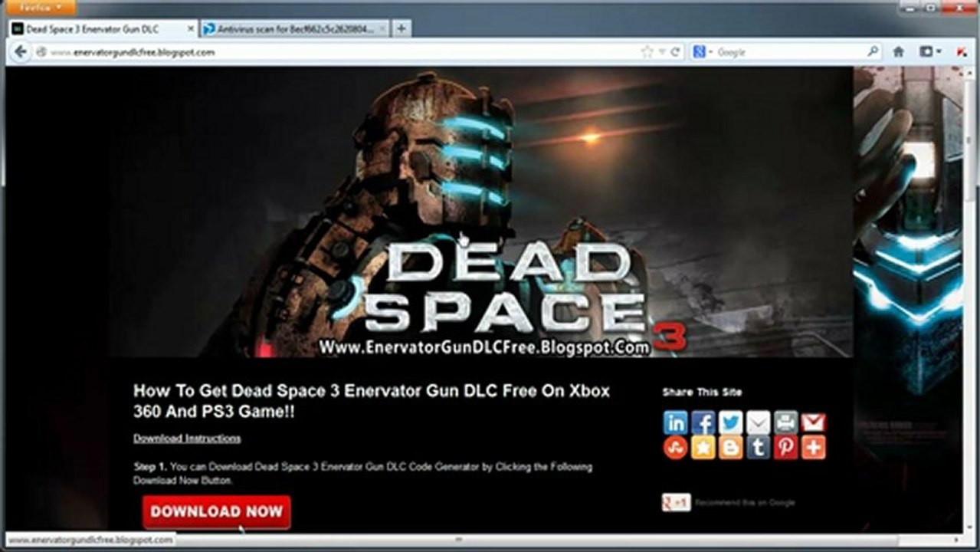Share the site on StumbleUpon

click(x=676, y=448)
